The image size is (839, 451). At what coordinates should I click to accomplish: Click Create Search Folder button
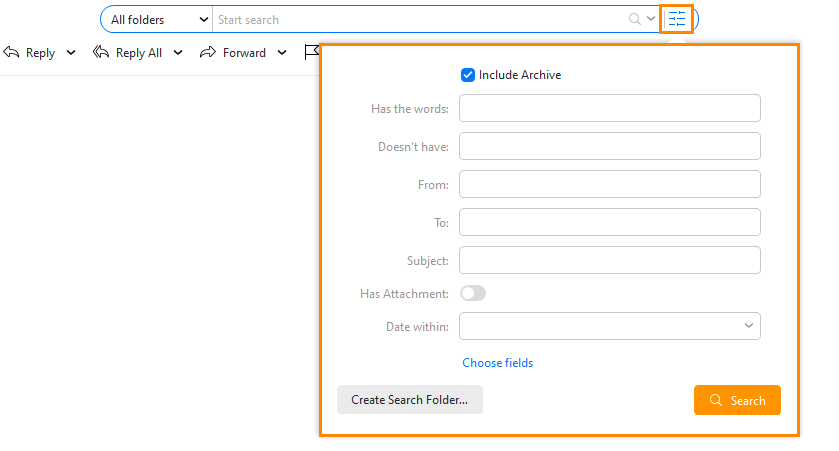pos(410,400)
